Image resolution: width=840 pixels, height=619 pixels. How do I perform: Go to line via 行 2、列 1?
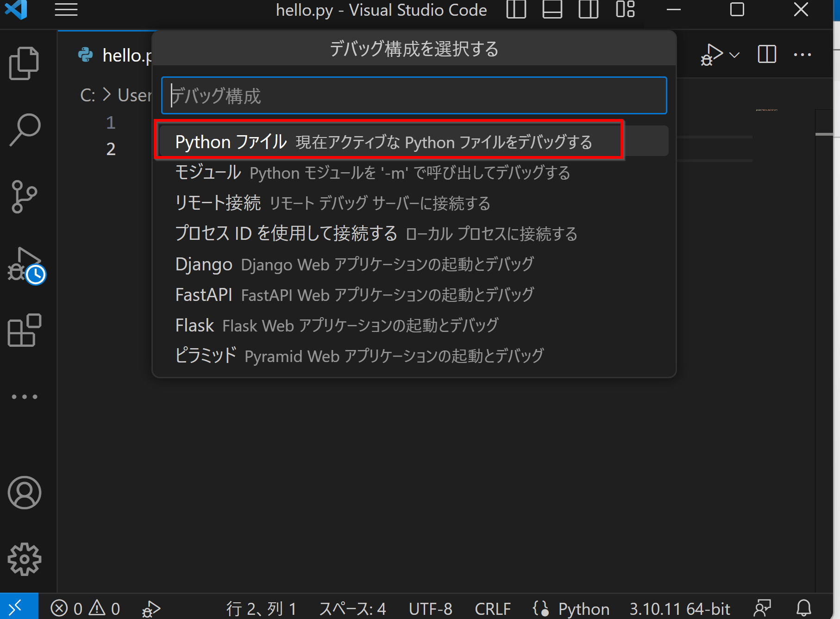pos(261,609)
